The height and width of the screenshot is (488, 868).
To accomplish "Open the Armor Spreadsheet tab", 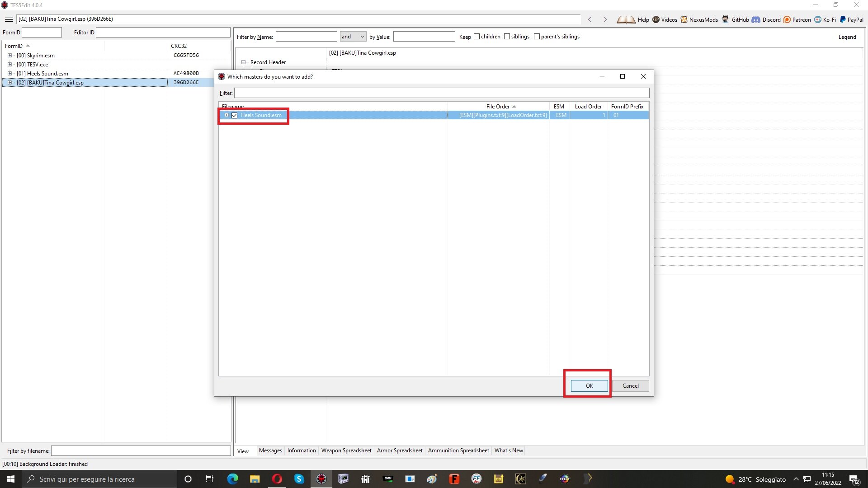I will point(400,450).
